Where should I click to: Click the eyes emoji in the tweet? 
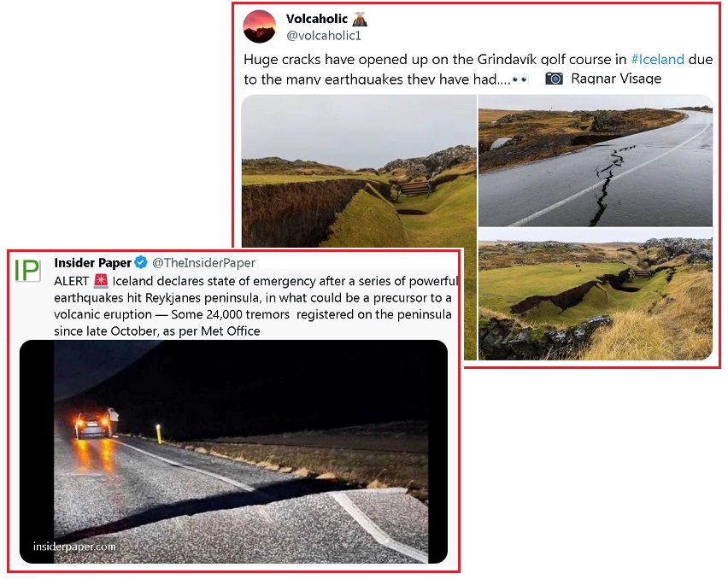520,79
